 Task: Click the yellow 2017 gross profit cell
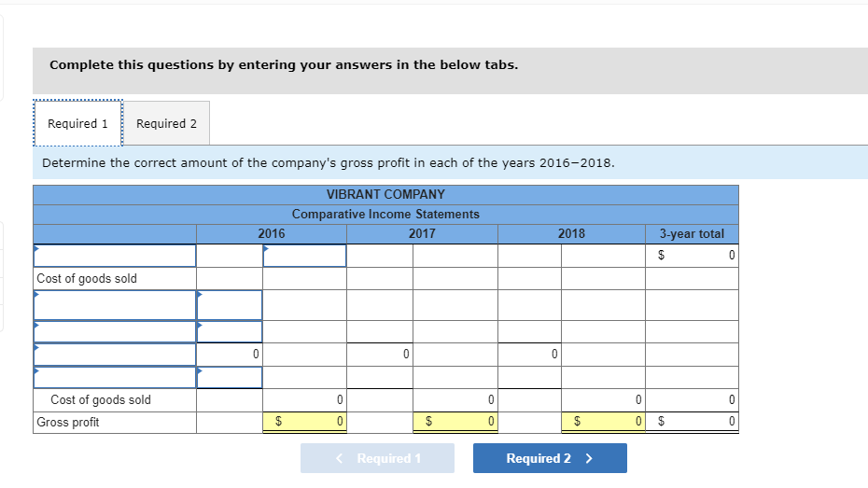pos(455,422)
